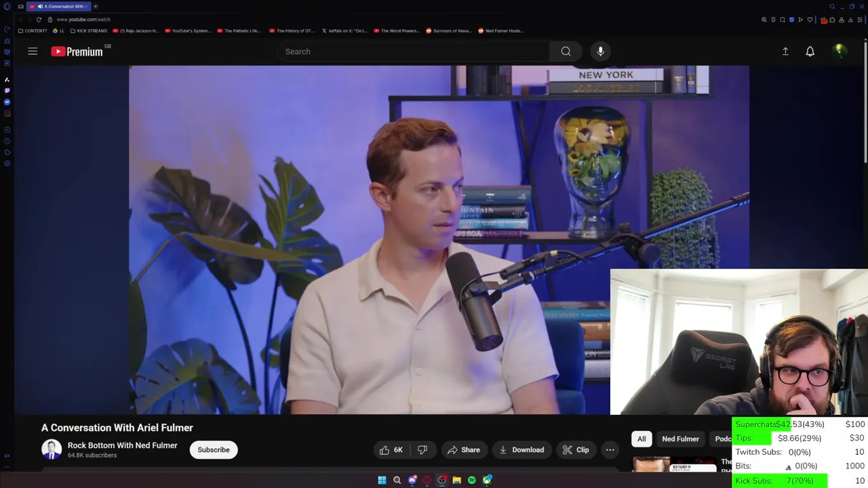This screenshot has width=868, height=488.
Task: Open the LL bookmark
Action: pos(59,30)
